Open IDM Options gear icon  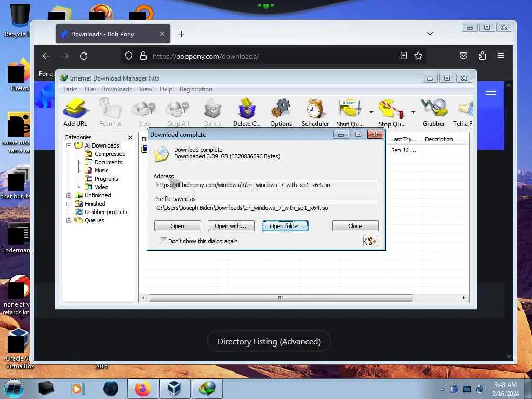[281, 112]
